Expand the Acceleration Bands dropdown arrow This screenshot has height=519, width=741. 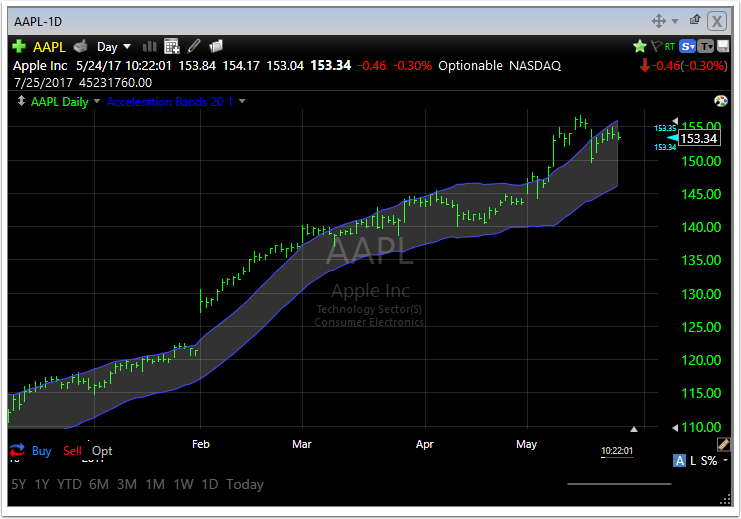pos(242,101)
